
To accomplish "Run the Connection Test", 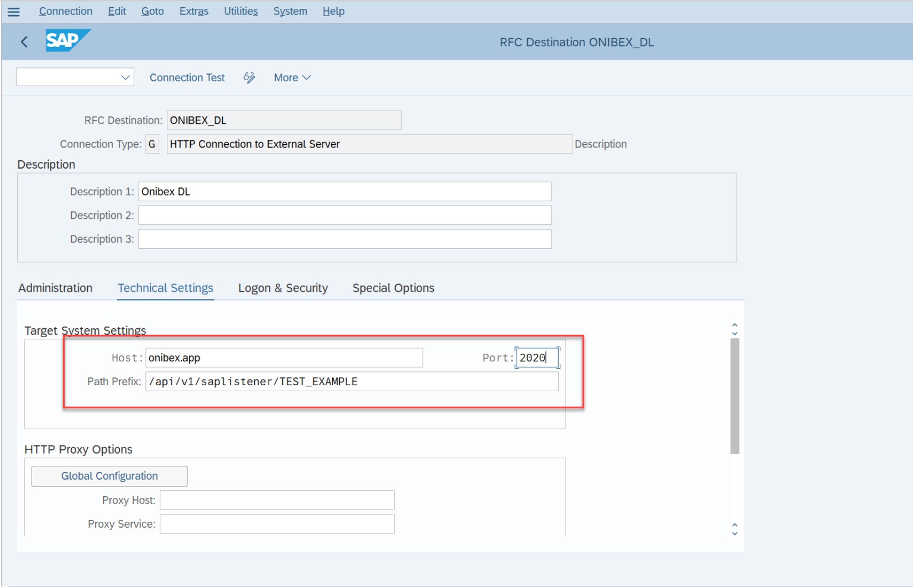I will (x=187, y=78).
